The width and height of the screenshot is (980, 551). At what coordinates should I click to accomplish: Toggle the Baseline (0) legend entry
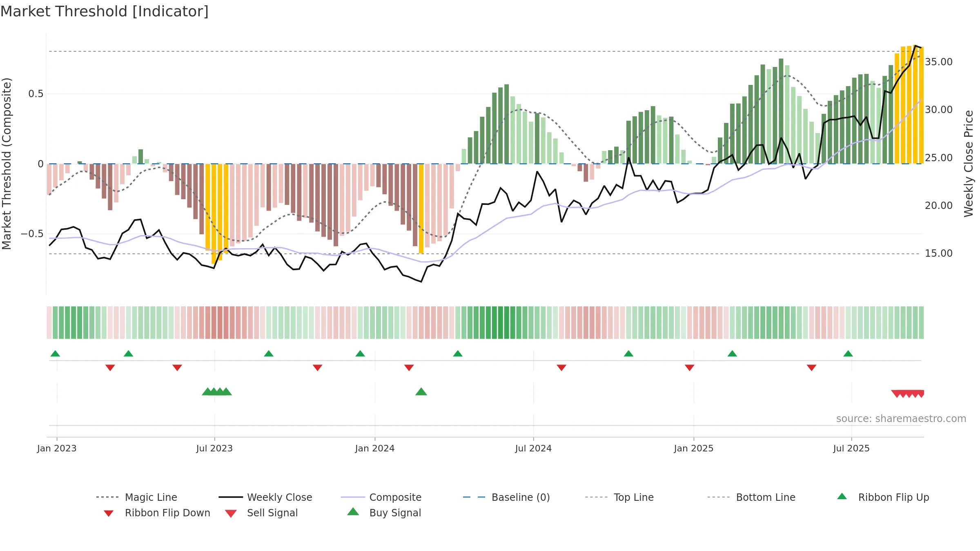(506, 497)
